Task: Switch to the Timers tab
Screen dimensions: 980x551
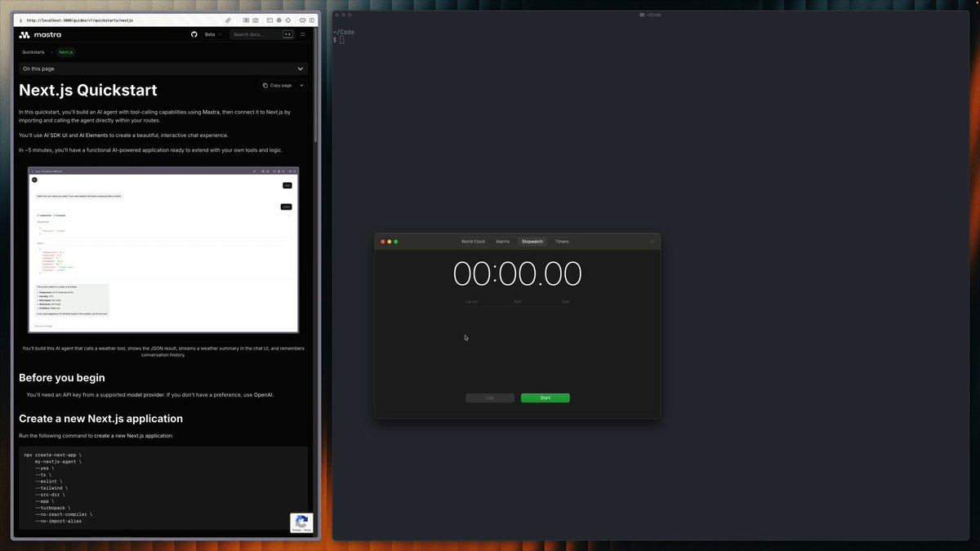Action: pyautogui.click(x=562, y=242)
